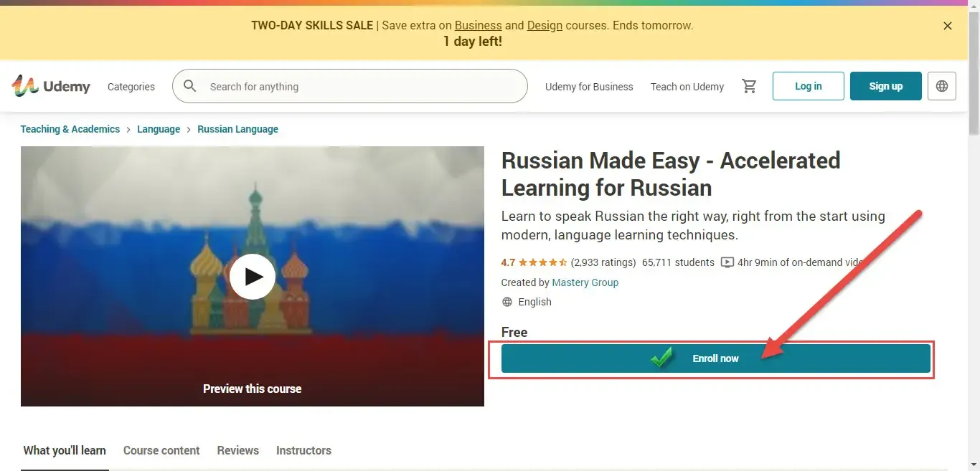The width and height of the screenshot is (980, 471).
Task: Click the Preview this course label
Action: pyautogui.click(x=253, y=389)
